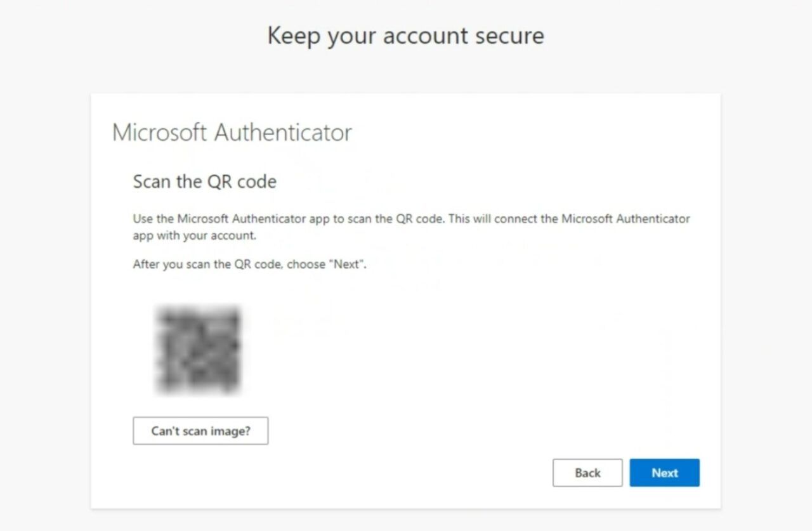Click the Scan the QR code heading
Screen dimensions: 812x531
click(x=204, y=182)
